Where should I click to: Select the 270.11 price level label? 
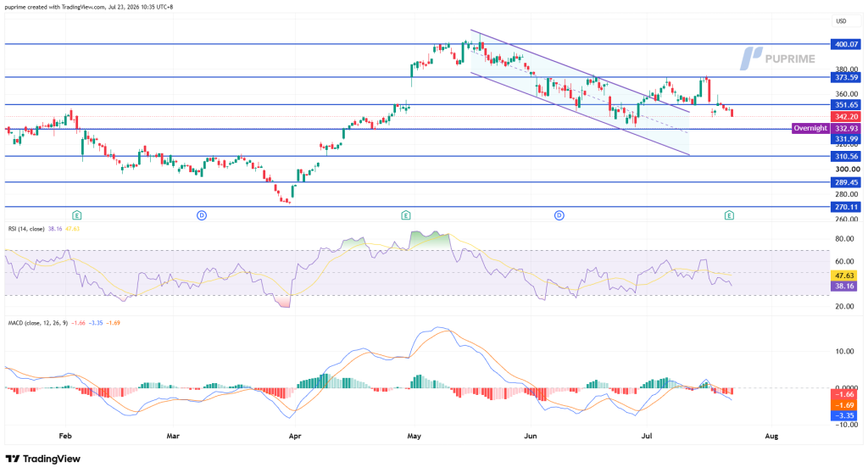[x=846, y=207]
